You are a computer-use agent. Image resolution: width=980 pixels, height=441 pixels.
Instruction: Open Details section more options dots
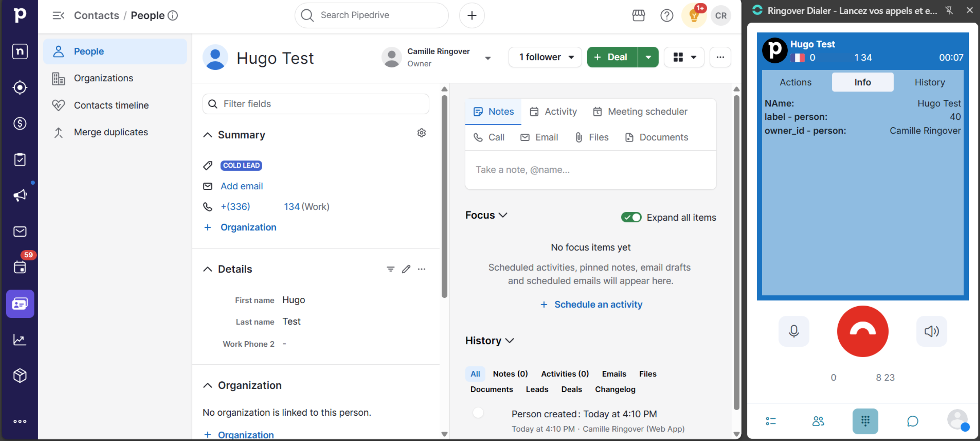tap(422, 269)
